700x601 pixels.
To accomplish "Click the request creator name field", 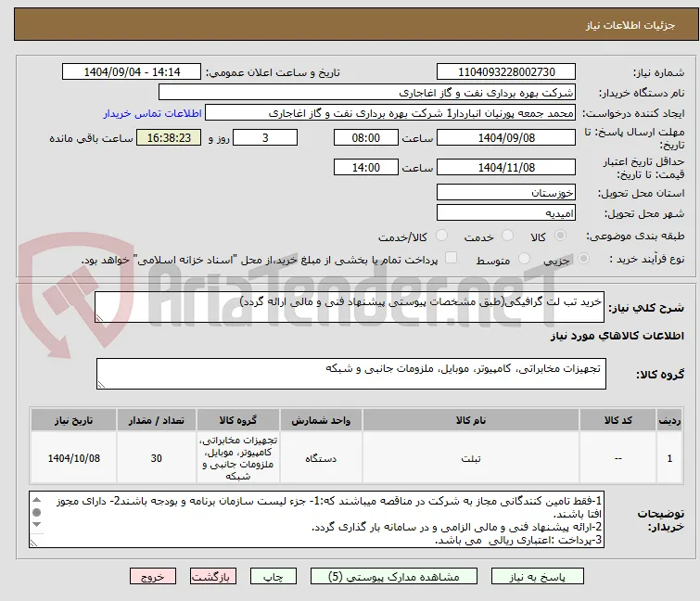I will click(389, 113).
